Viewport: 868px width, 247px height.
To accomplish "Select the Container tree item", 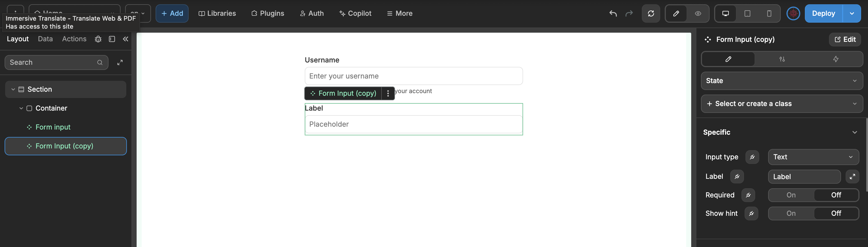I will [x=66, y=108].
